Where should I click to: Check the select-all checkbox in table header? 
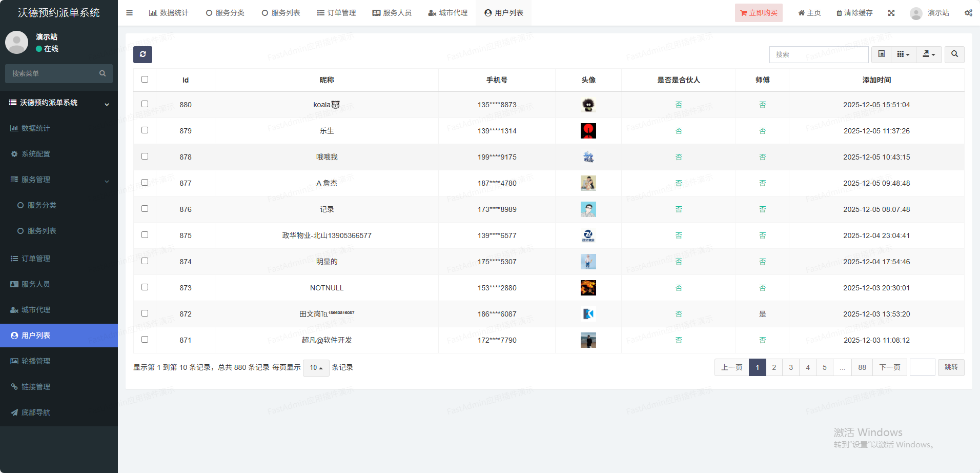pyautogui.click(x=145, y=80)
